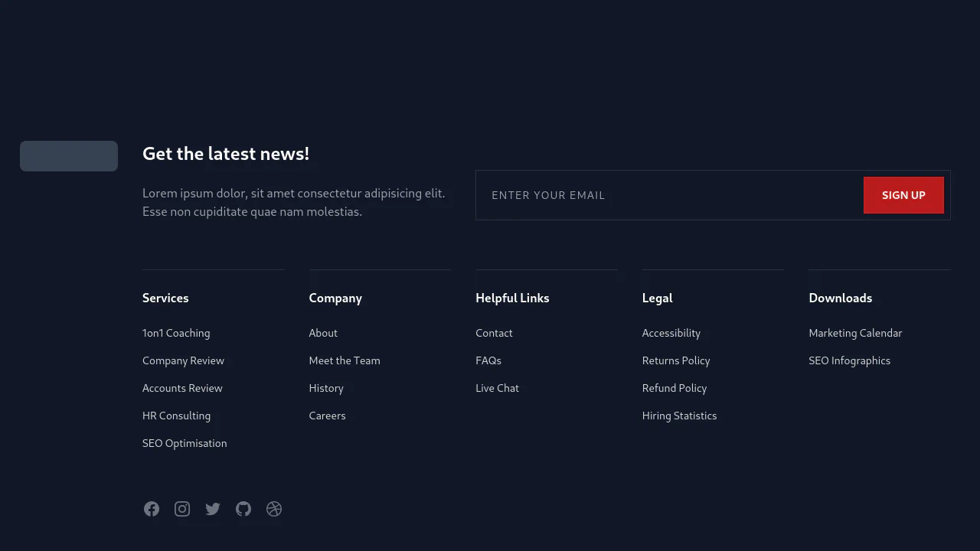View the FAQs link
The image size is (980, 551).
coord(488,360)
